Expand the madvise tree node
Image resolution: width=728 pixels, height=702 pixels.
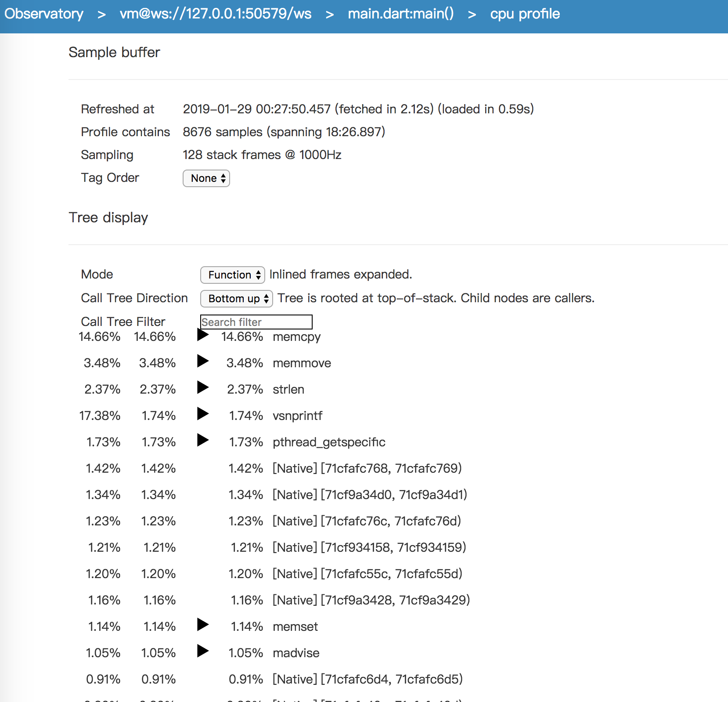click(202, 651)
